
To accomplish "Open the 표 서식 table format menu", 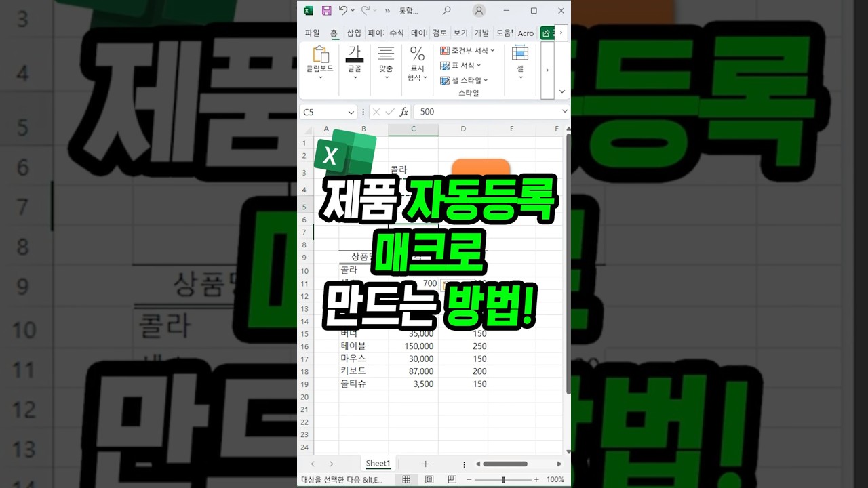I will [x=460, y=66].
